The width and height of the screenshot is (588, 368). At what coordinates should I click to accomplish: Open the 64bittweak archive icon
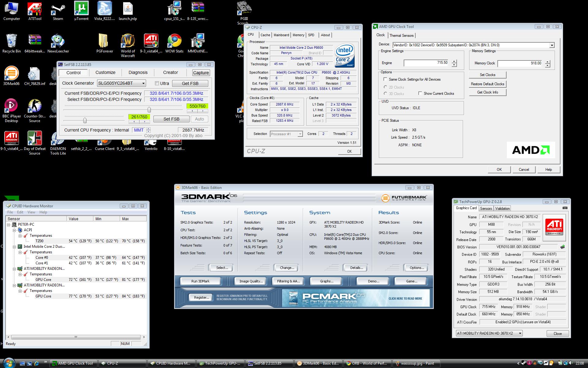(35, 44)
